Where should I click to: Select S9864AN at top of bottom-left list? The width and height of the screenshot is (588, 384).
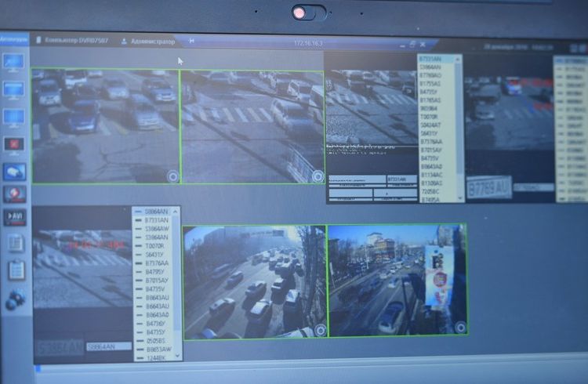tap(156, 212)
